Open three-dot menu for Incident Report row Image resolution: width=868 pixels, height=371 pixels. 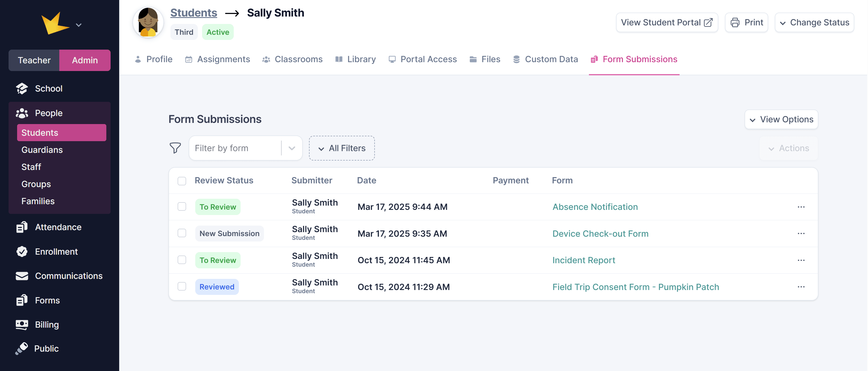[801, 260]
